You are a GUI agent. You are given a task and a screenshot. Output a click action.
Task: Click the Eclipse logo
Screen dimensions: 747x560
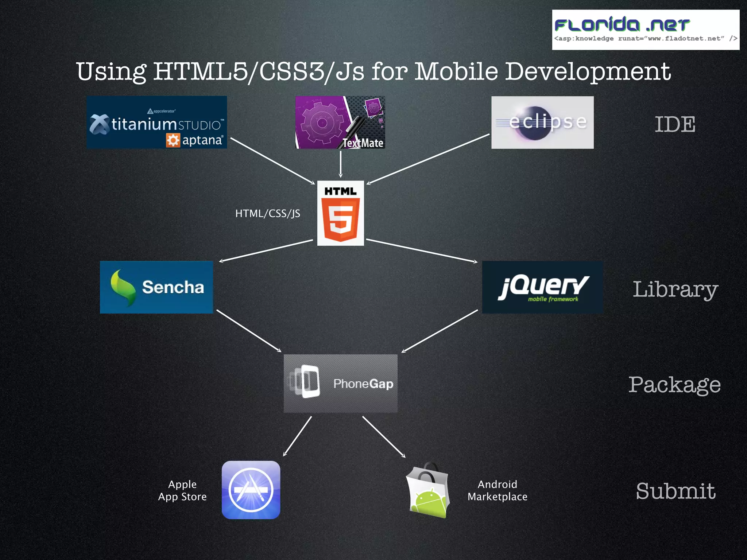coord(542,122)
